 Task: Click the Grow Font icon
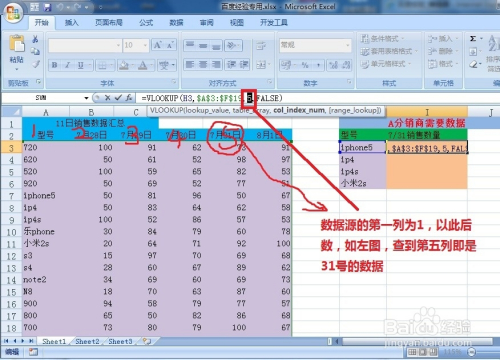click(x=157, y=45)
